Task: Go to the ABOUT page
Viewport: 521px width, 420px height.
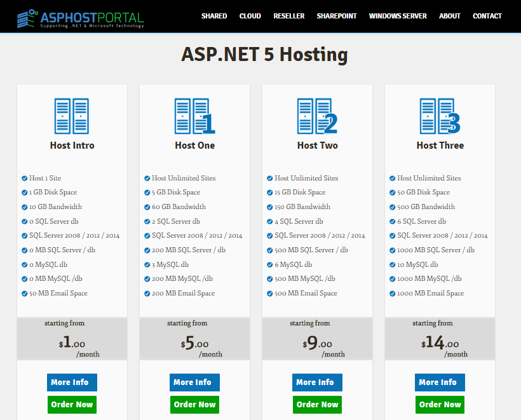Action: tap(450, 16)
